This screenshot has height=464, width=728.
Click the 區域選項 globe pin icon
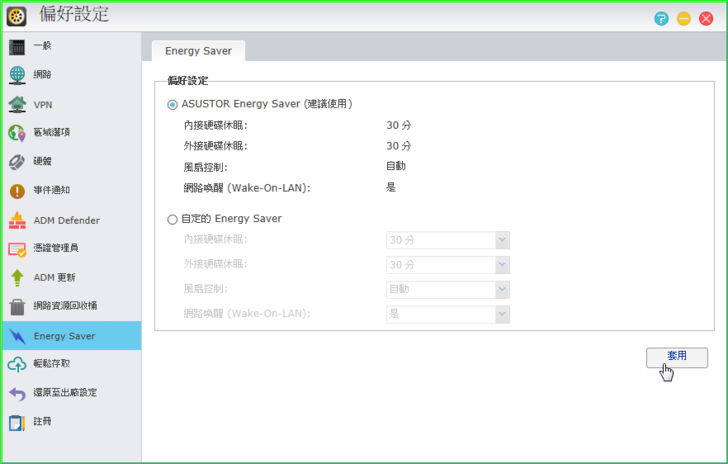pyautogui.click(x=17, y=133)
